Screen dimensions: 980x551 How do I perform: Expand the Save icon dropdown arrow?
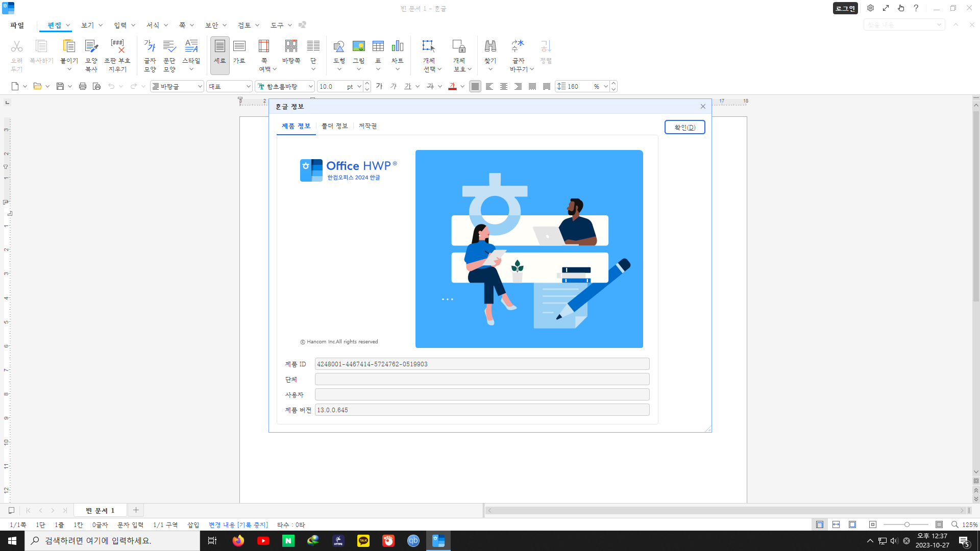point(70,86)
